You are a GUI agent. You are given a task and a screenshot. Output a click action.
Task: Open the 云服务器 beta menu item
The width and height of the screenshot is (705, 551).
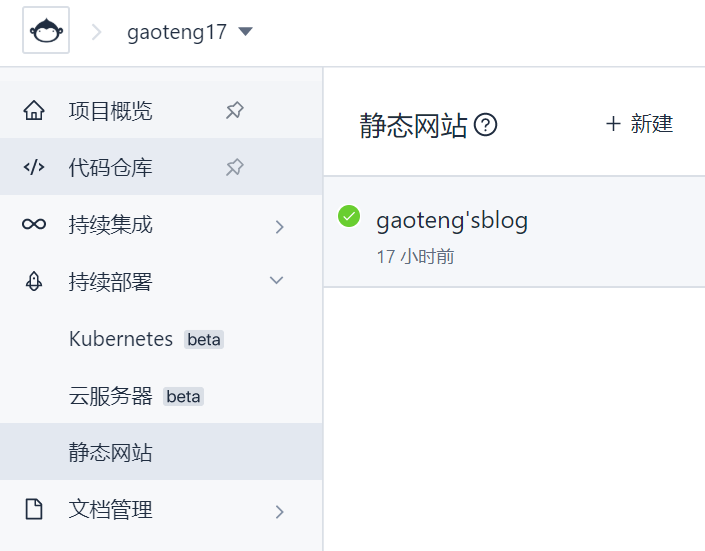(x=111, y=396)
